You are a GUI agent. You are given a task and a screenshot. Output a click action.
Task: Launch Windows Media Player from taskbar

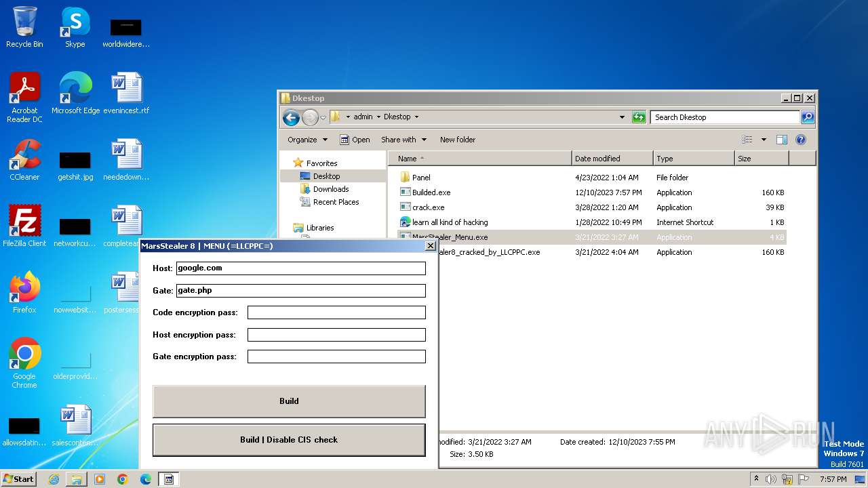pyautogui.click(x=100, y=479)
